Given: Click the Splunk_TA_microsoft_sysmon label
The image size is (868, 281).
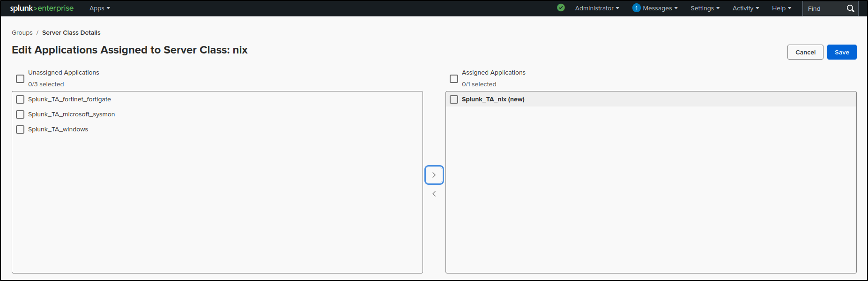Looking at the screenshot, I should click(x=71, y=114).
